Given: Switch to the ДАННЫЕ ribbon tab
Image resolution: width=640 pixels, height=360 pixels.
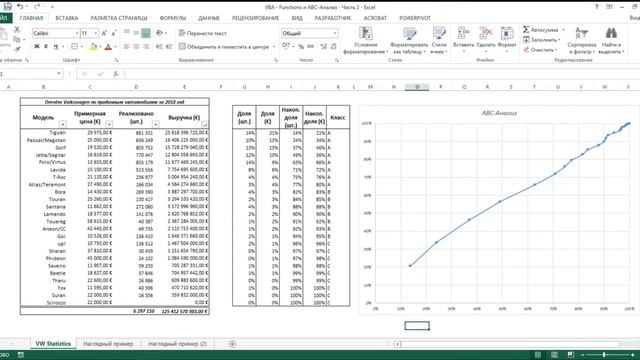Looking at the screenshot, I should click(x=209, y=18).
